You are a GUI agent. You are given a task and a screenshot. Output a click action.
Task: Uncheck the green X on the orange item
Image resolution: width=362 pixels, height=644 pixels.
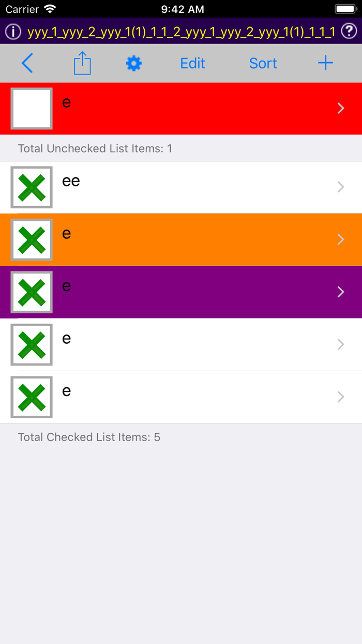(31, 240)
